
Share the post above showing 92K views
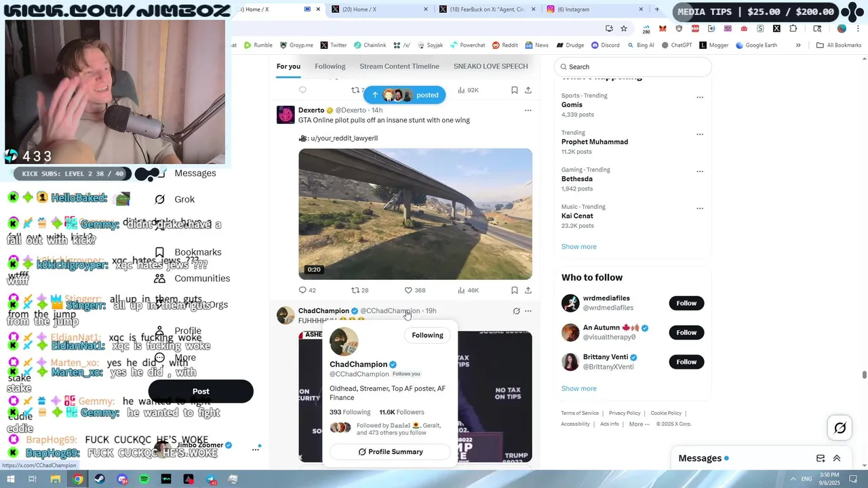tap(528, 90)
